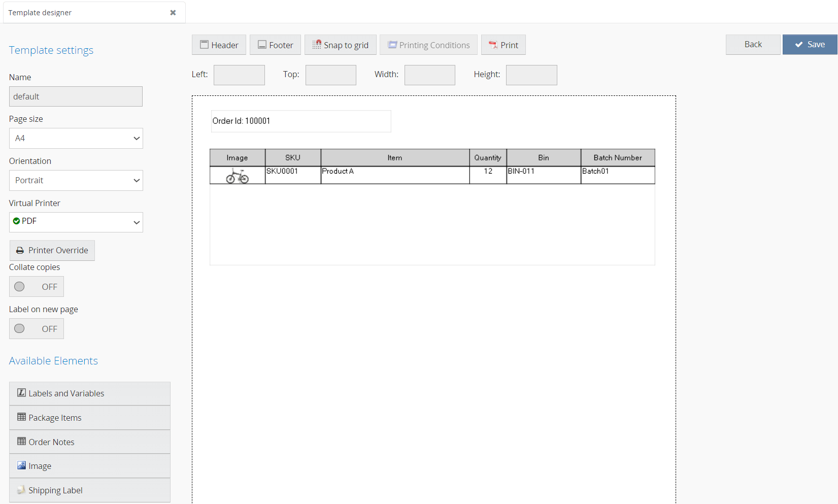Select Order Notes table element
This screenshot has width=838, height=504.
coord(89,442)
